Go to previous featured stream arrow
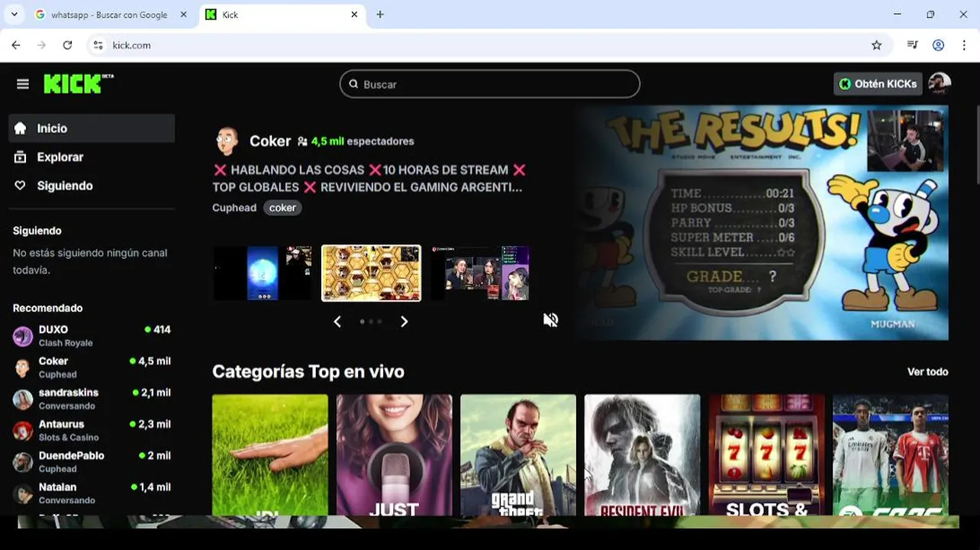 point(337,322)
